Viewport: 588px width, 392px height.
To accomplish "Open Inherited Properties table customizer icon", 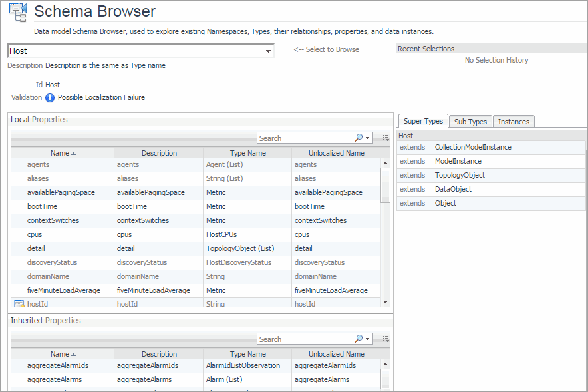I will 385,339.
